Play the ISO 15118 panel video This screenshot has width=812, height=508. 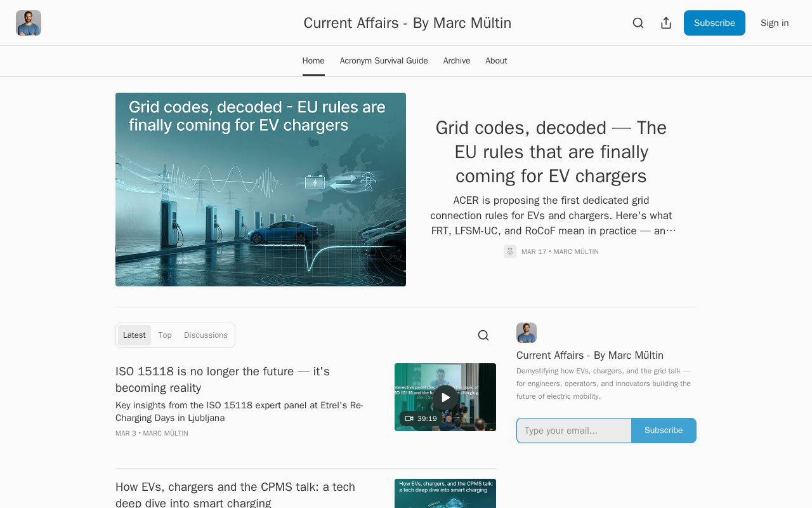(x=445, y=398)
